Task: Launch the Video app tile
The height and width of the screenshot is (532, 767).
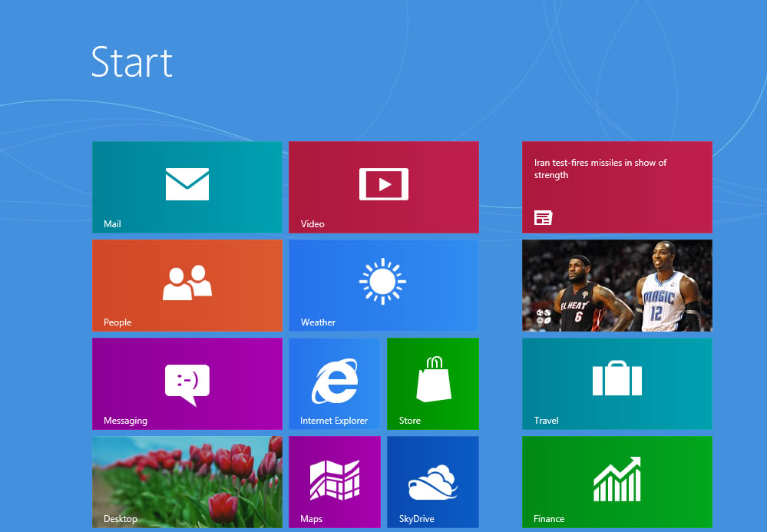Action: pos(384,187)
